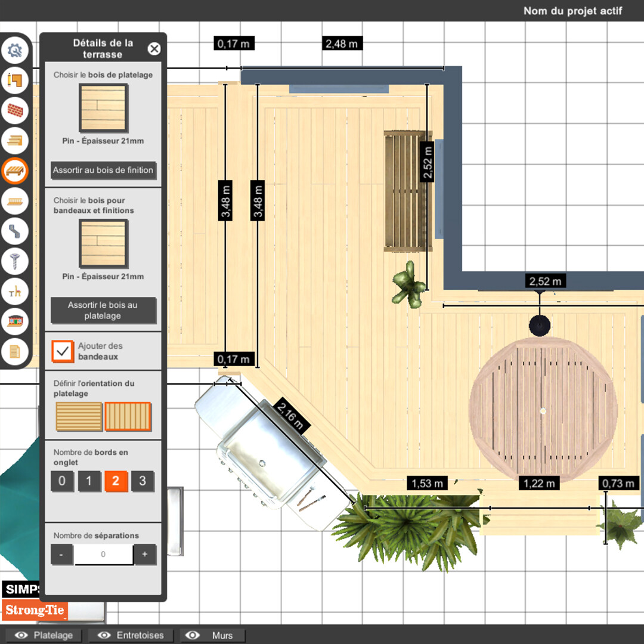Select horizontal decking orientation
The width and height of the screenshot is (644, 644).
point(79,417)
